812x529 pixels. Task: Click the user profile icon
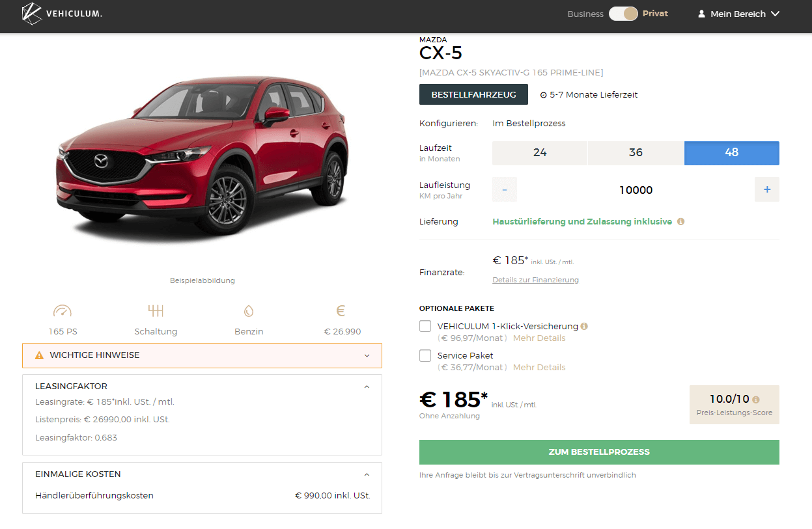(701, 14)
